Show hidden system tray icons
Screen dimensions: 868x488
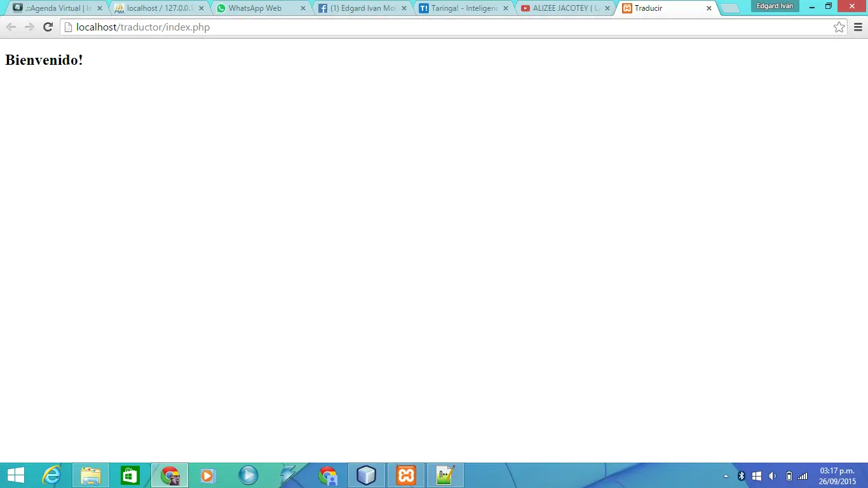click(x=726, y=476)
